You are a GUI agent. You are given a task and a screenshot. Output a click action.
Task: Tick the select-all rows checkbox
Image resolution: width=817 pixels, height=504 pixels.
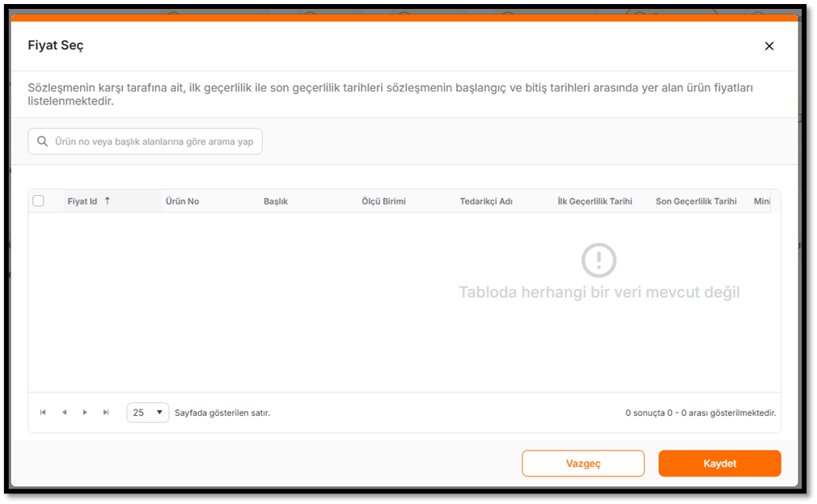[38, 201]
